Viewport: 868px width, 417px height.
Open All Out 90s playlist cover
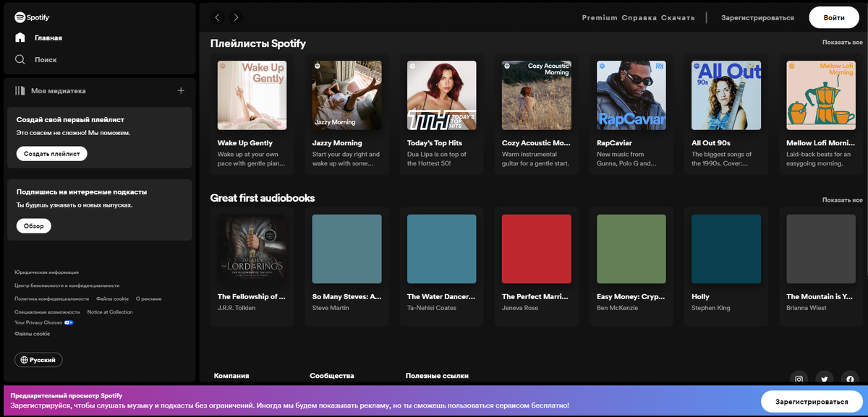(x=726, y=95)
